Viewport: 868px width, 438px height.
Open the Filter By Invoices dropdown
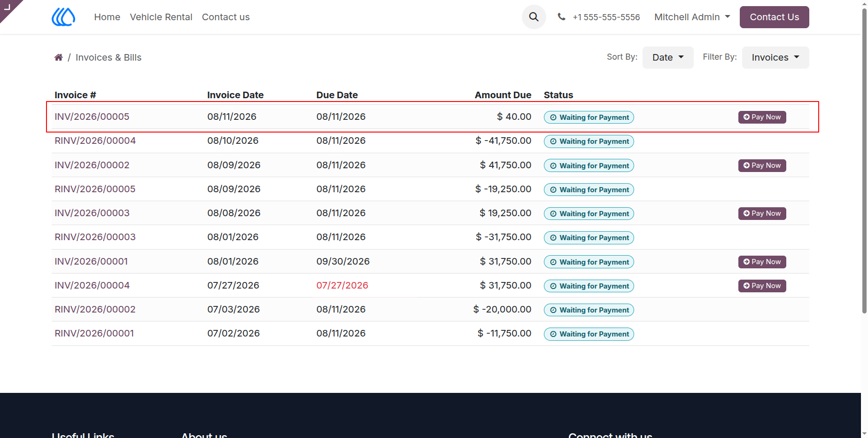775,57
